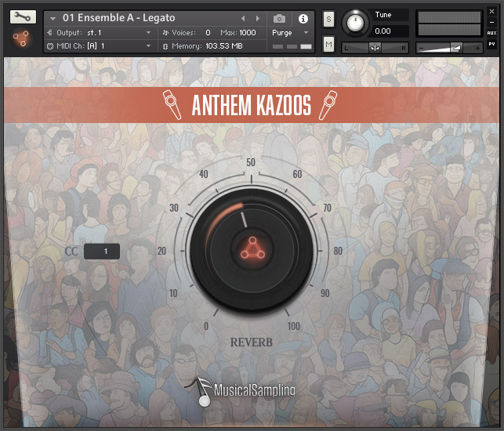Click the glowing triangle logo in dial center
Screen dimensions: 504x431
(252, 248)
